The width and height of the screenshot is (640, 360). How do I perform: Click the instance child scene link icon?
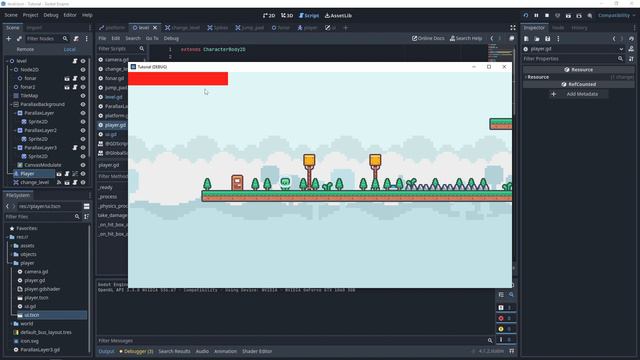pos(19,38)
